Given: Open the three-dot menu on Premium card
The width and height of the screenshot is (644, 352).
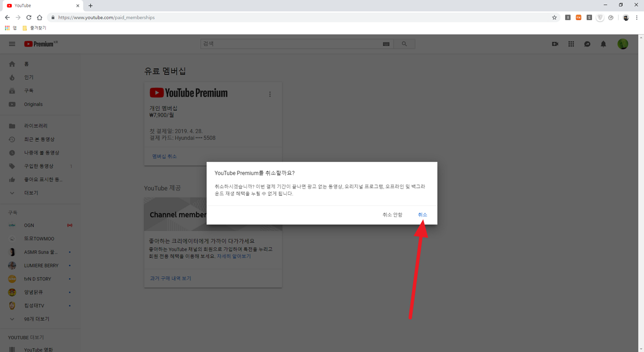Looking at the screenshot, I should (270, 95).
